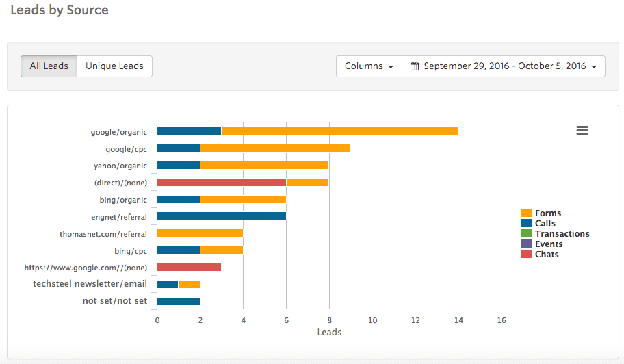
Task: Click the engnet/referral axis label
Action: (x=119, y=217)
